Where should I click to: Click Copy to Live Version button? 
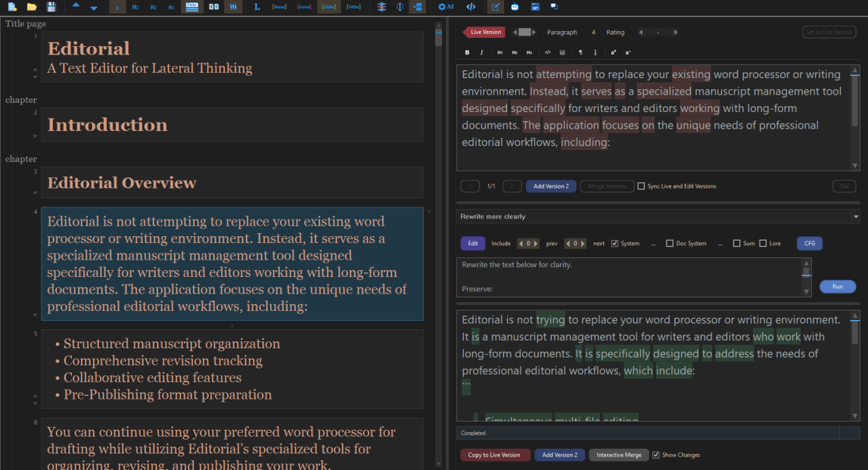coord(494,455)
